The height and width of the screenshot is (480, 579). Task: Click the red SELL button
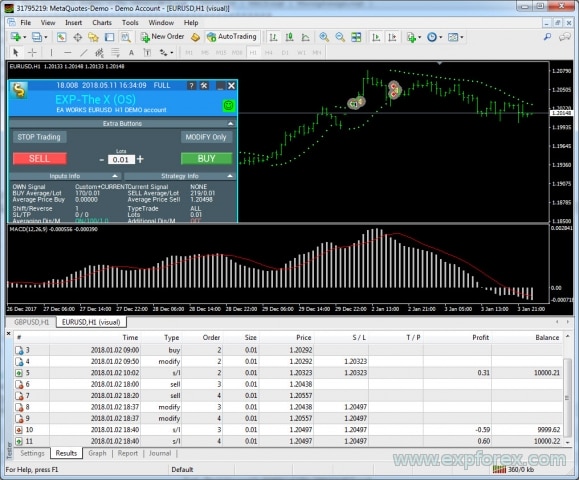pyautogui.click(x=40, y=158)
